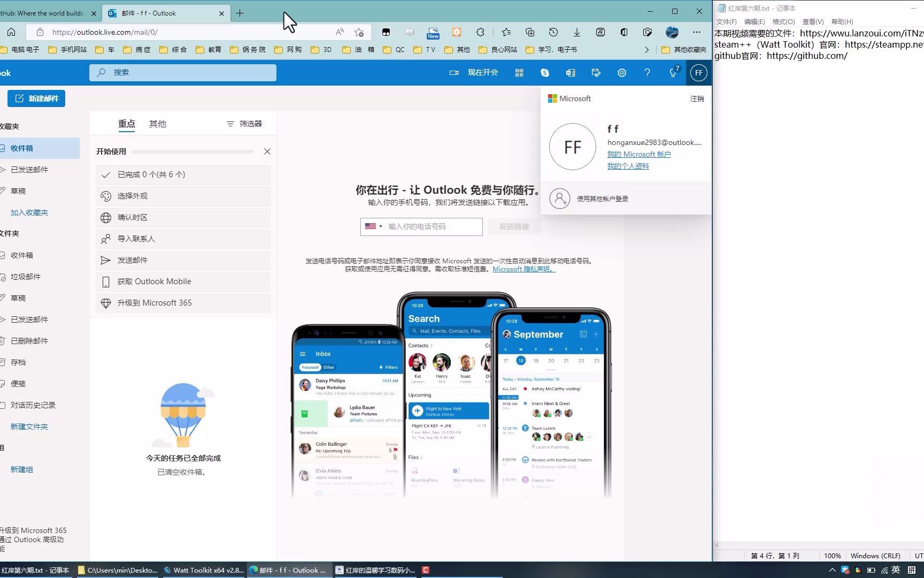Open browser ellipsis menu
This screenshot has width=924, height=578.
pyautogui.click(x=696, y=32)
